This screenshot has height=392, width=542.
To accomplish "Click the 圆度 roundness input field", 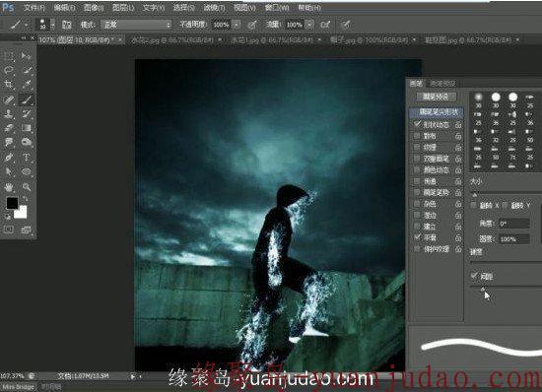I will pos(514,238).
